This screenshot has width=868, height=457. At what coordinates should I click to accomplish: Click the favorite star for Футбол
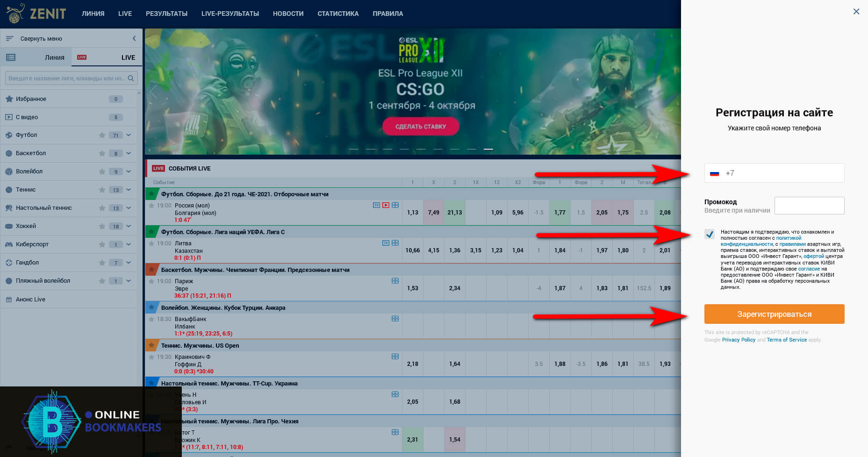[x=102, y=135]
